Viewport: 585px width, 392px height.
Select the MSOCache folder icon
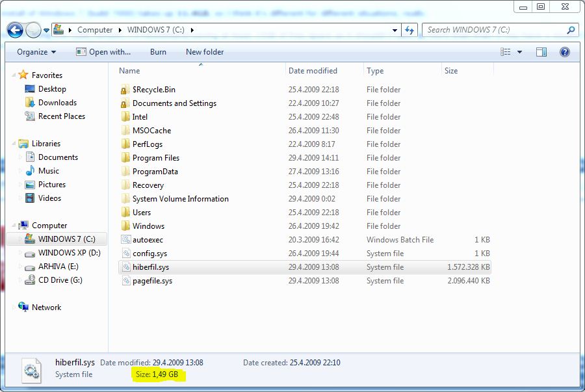click(x=125, y=131)
